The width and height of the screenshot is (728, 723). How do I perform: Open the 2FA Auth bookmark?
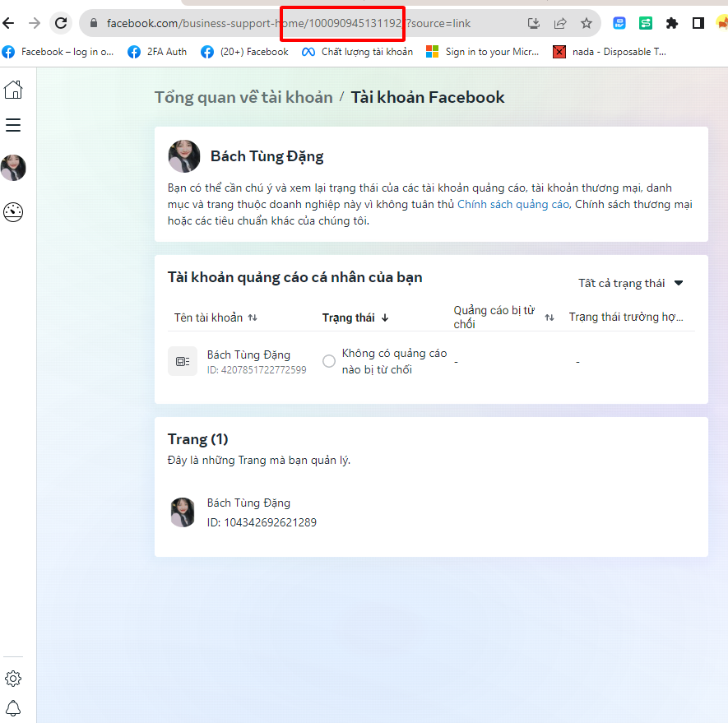tap(157, 52)
